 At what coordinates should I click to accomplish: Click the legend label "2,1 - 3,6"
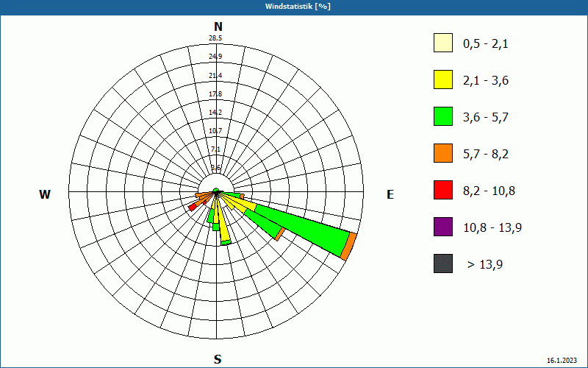click(486, 81)
